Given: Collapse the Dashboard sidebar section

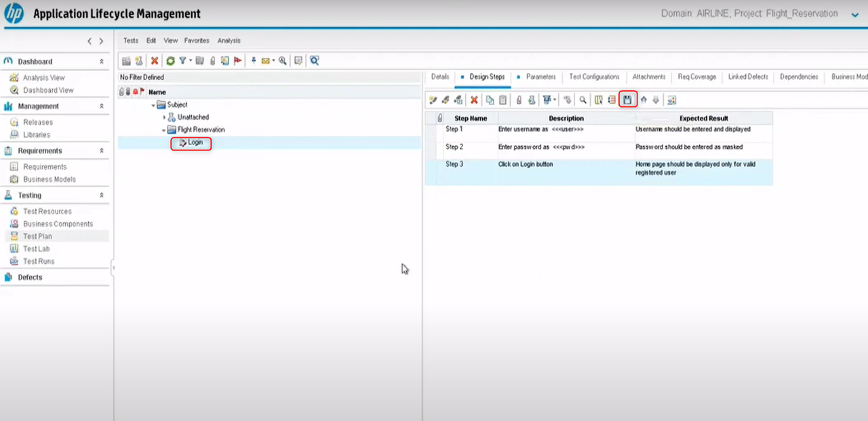Looking at the screenshot, I should pos(102,62).
